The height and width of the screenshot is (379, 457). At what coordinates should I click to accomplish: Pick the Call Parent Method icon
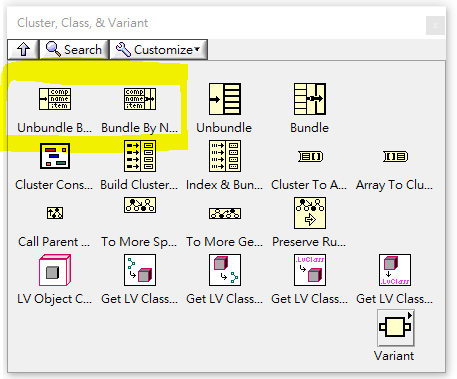(x=55, y=213)
